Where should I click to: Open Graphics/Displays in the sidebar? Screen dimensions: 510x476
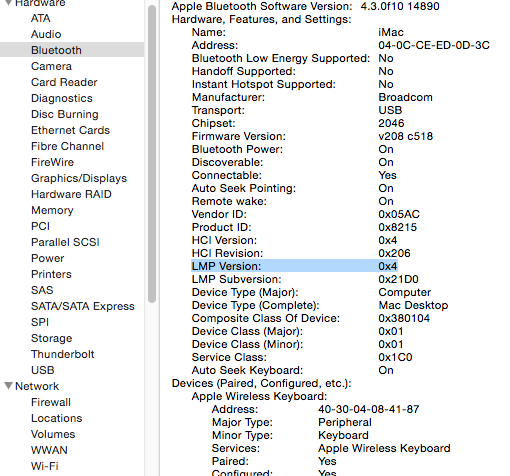tap(79, 178)
